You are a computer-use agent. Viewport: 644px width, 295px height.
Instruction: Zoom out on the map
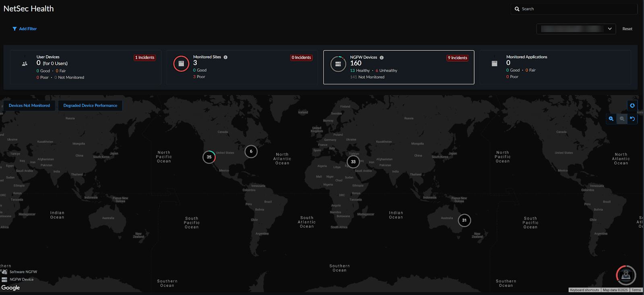622,119
